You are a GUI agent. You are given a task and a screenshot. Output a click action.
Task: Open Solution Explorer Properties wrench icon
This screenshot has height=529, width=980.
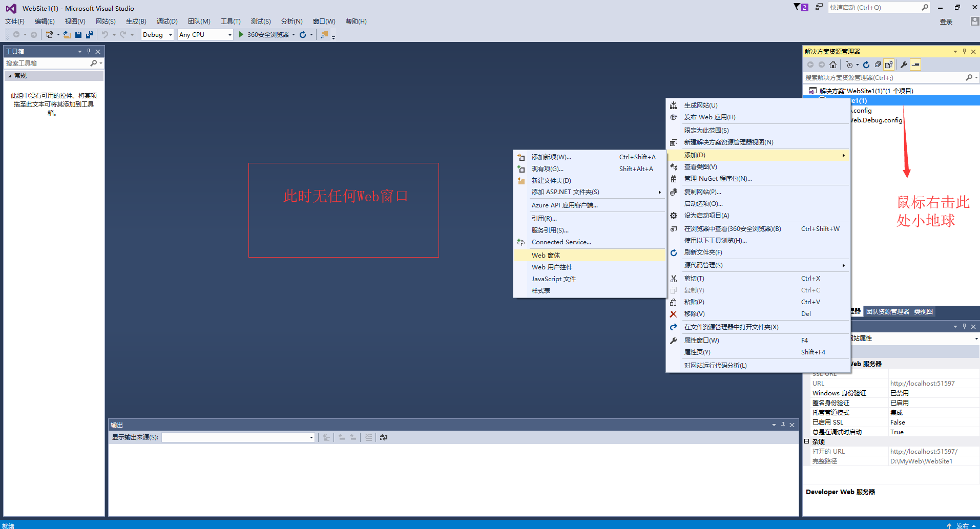tap(903, 65)
